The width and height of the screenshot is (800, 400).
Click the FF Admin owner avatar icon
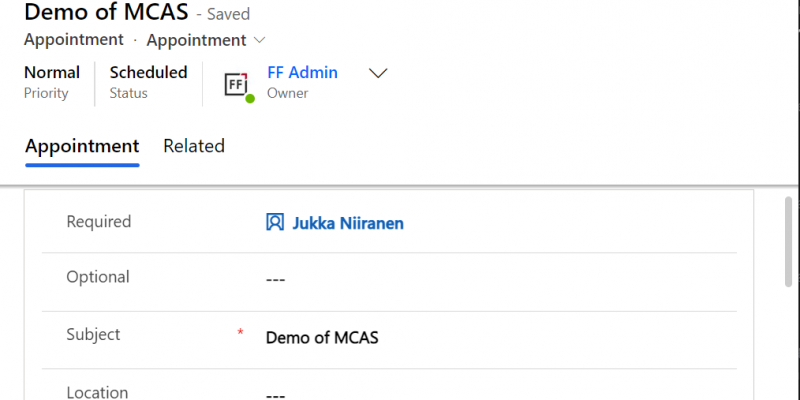pos(236,84)
